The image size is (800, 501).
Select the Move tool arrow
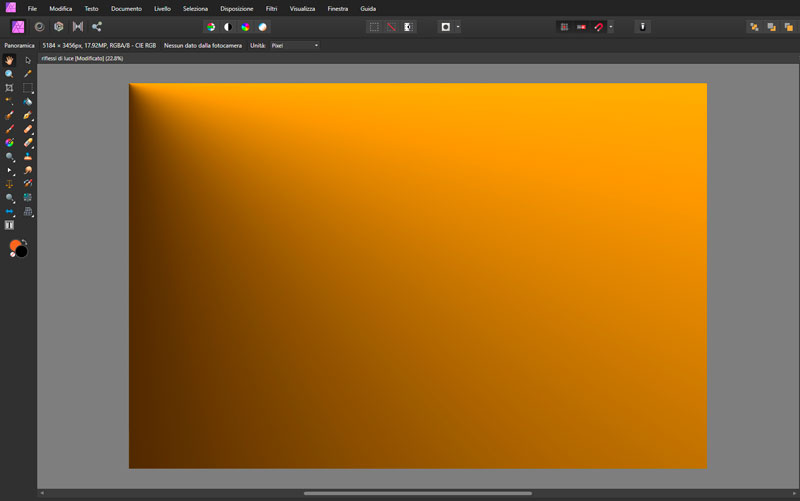[x=28, y=60]
